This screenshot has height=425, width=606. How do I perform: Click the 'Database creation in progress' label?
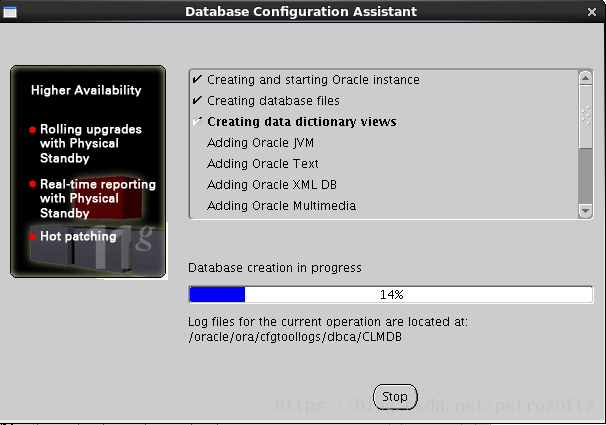click(275, 268)
